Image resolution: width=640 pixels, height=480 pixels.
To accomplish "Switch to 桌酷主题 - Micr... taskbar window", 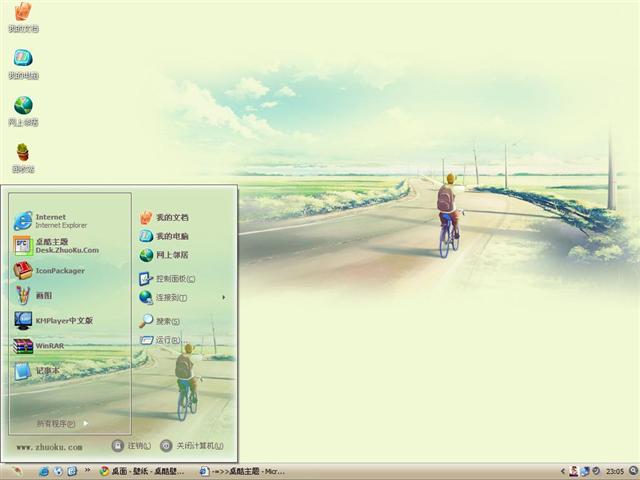I will [x=242, y=471].
